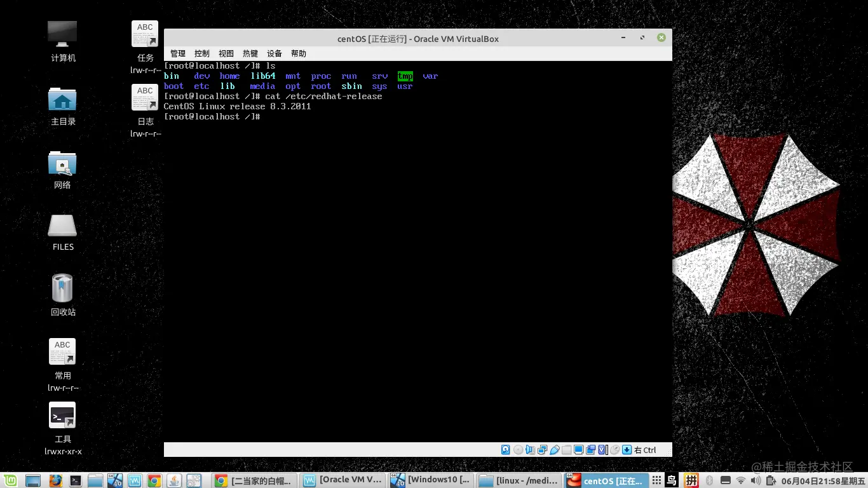
Task: Open the 热键 menu in VirtualBox
Action: (250, 54)
